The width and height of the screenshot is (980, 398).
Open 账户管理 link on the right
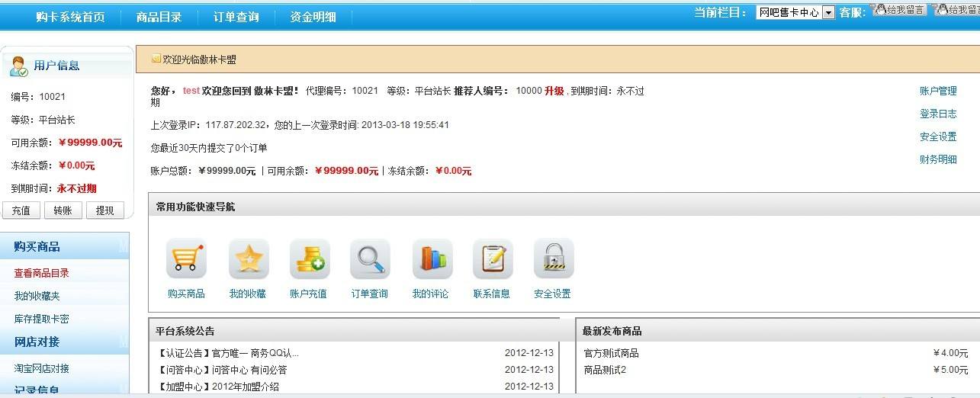(x=938, y=91)
